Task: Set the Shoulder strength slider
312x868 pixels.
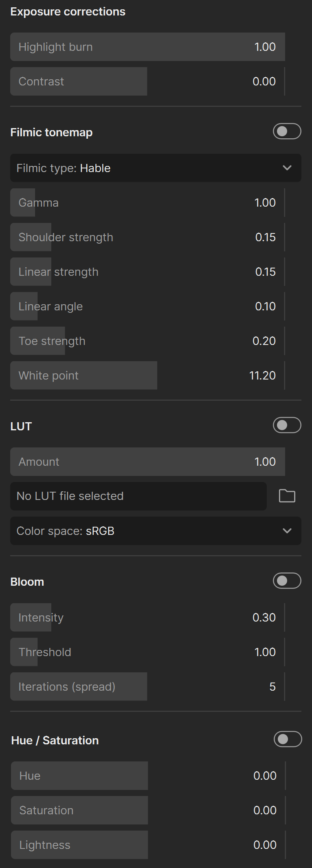Action: click(147, 237)
